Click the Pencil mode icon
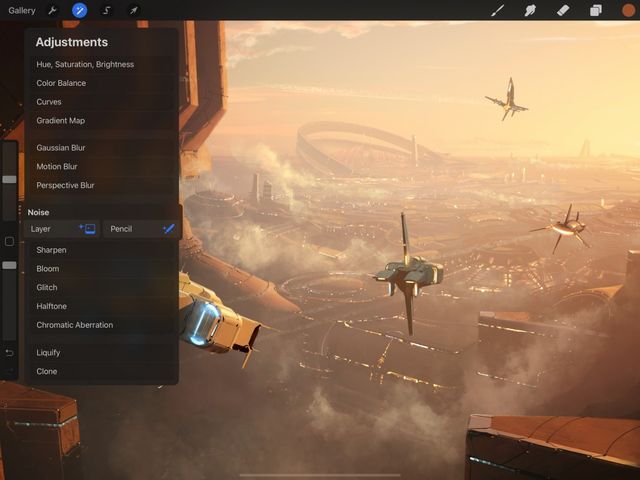Screen dimensions: 640x480 pos(169,229)
